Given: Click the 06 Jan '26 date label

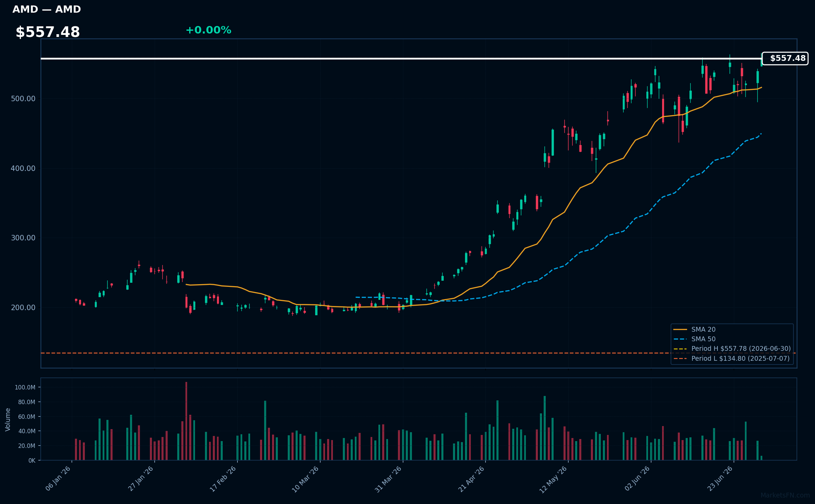Looking at the screenshot, I should pyautogui.click(x=58, y=479).
